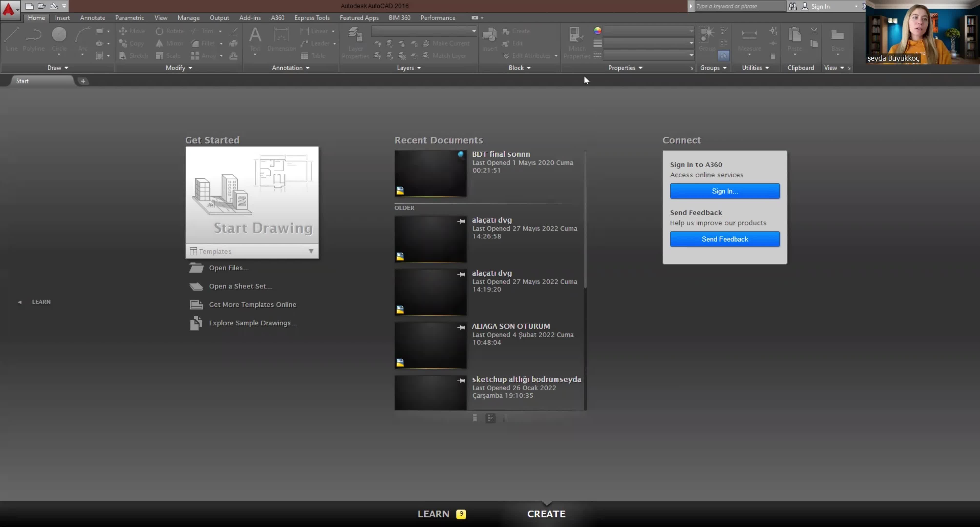The width and height of the screenshot is (980, 527).
Task: Click the Insert block tool
Action: (489, 39)
